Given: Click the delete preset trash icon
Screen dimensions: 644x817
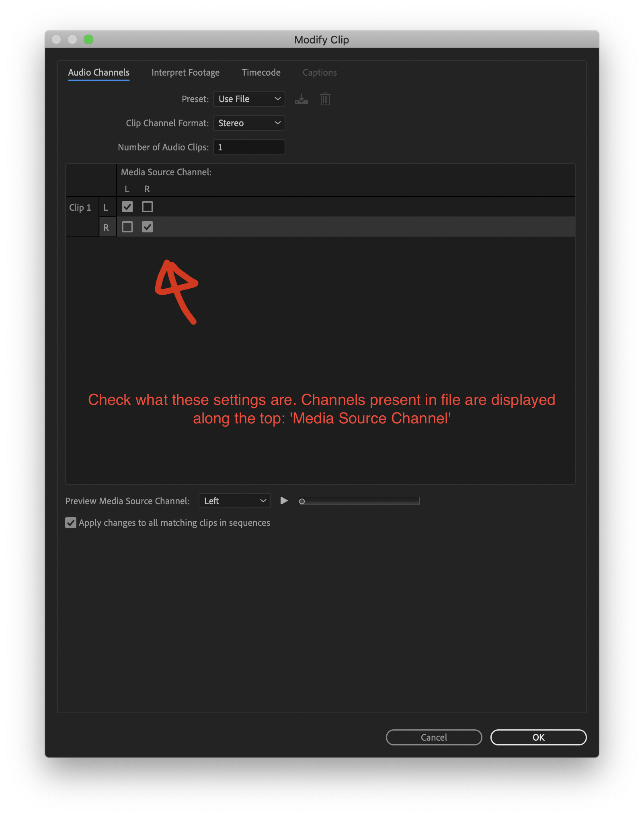Looking at the screenshot, I should pos(325,99).
